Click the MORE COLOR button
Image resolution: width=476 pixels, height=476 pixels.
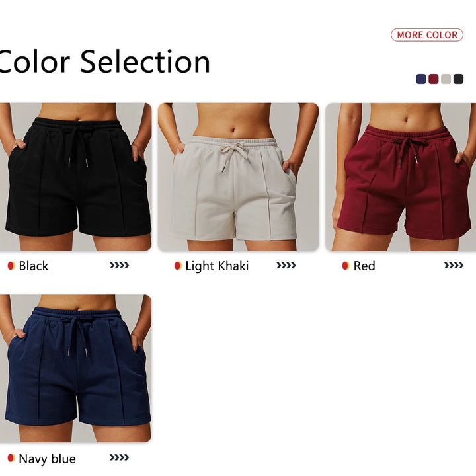pos(427,35)
